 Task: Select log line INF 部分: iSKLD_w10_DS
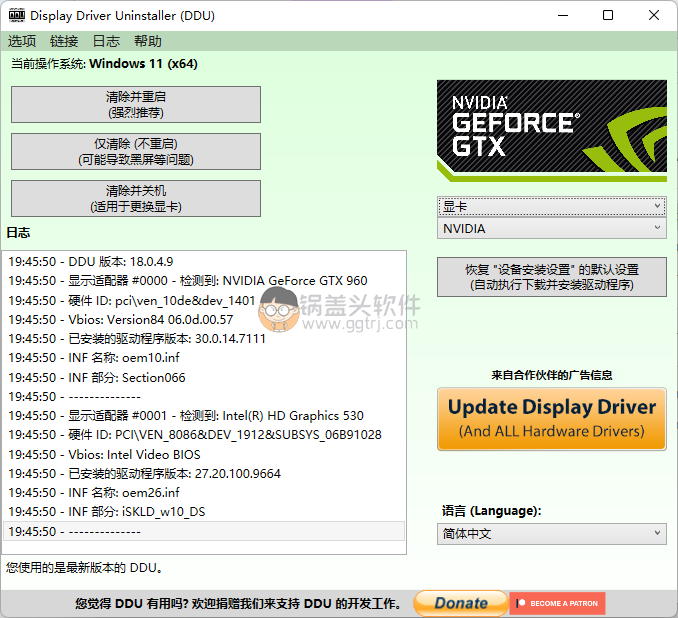click(204, 512)
